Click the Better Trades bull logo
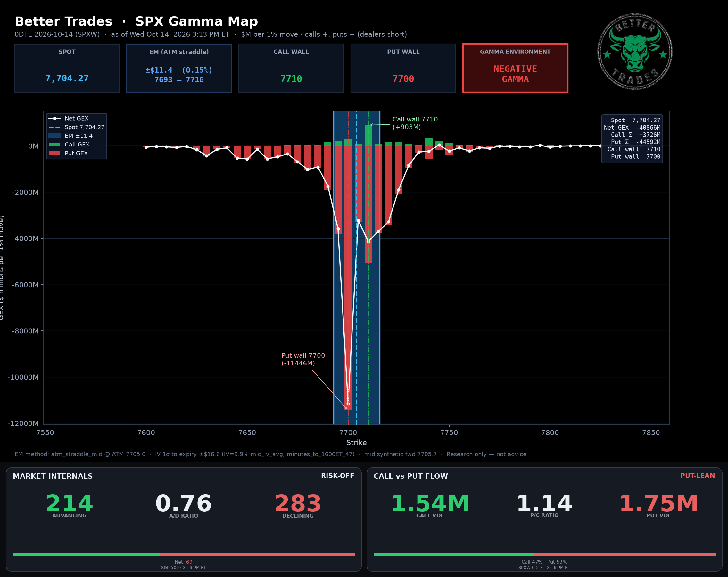 pyautogui.click(x=635, y=52)
